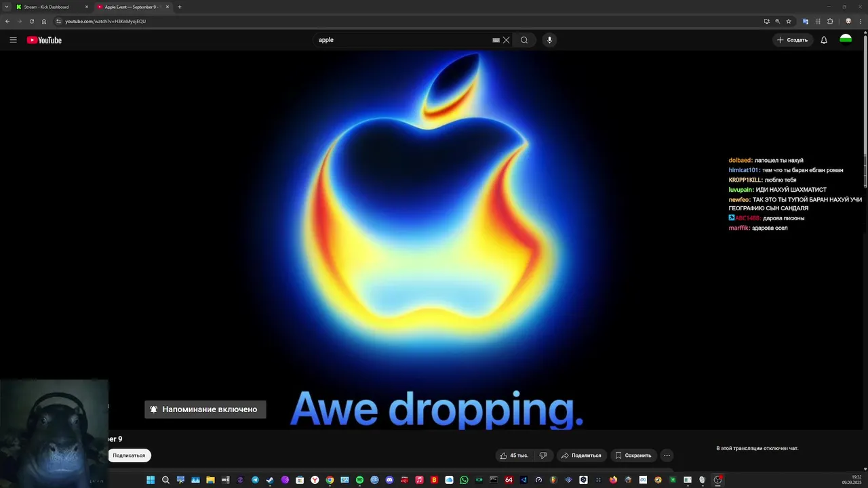This screenshot has width=868, height=488.
Task: Go back in browser history
Action: click(7, 21)
